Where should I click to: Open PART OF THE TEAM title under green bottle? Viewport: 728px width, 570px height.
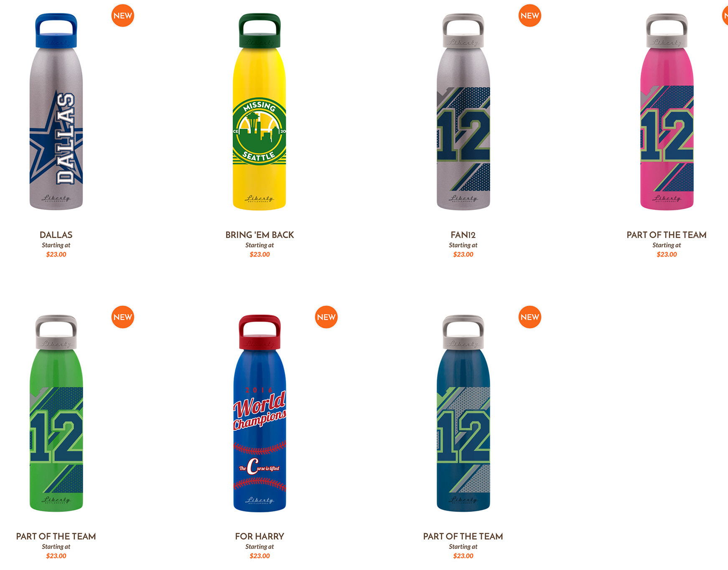pos(56,537)
